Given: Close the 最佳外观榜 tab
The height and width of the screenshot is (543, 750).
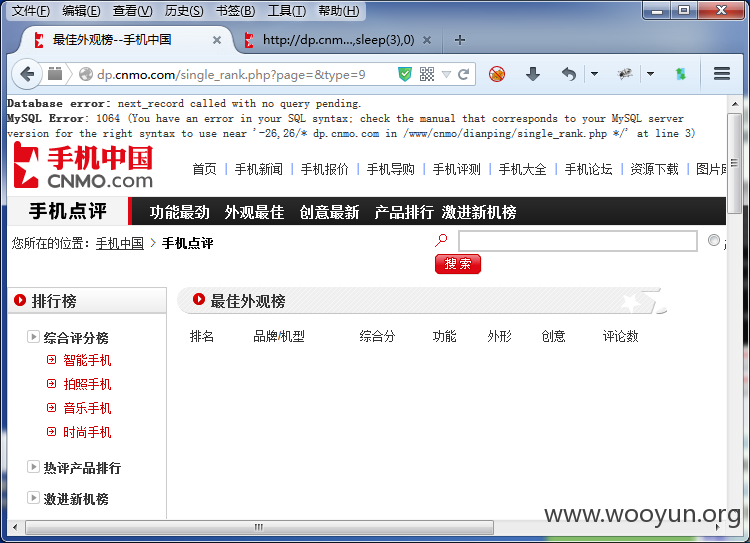Looking at the screenshot, I should [x=217, y=40].
